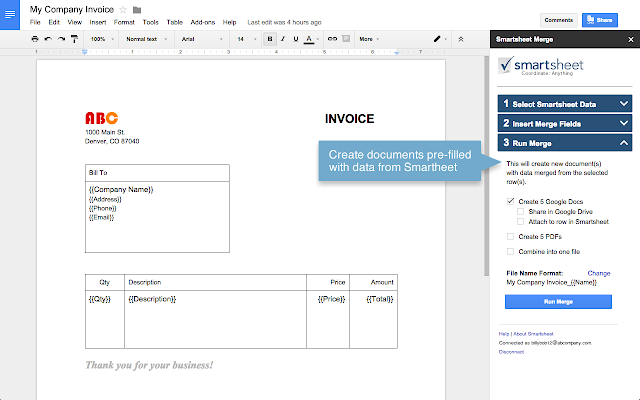Screen dimensions: 640x400
Task: Click the {{Price}} merge field
Action: pos(331,299)
